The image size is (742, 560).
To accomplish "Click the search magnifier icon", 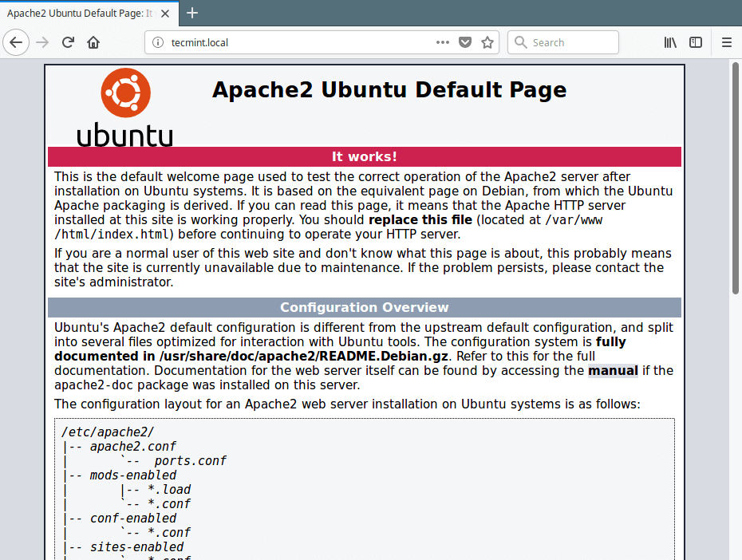I will [521, 42].
